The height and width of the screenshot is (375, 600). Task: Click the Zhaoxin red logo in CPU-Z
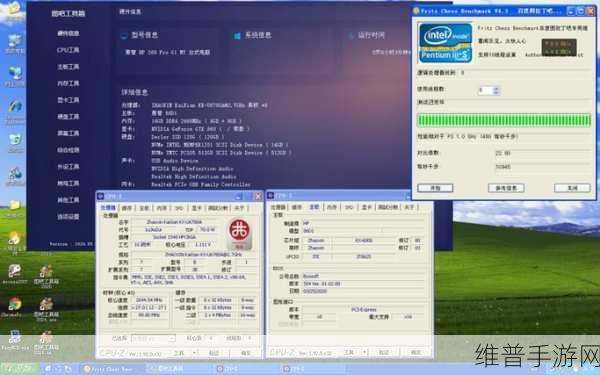coord(240,233)
